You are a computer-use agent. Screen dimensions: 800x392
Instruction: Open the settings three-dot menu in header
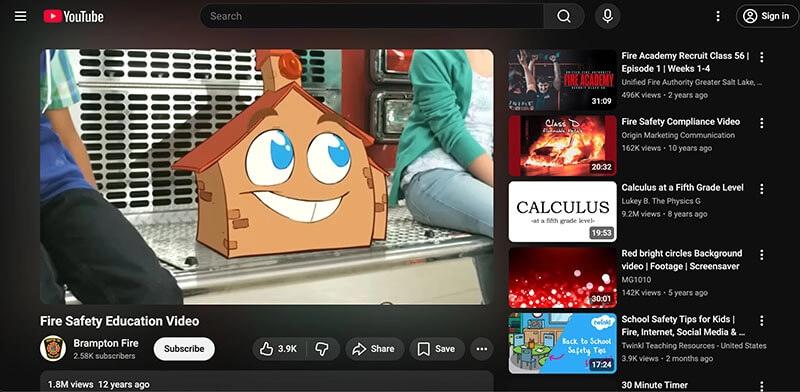coord(718,16)
